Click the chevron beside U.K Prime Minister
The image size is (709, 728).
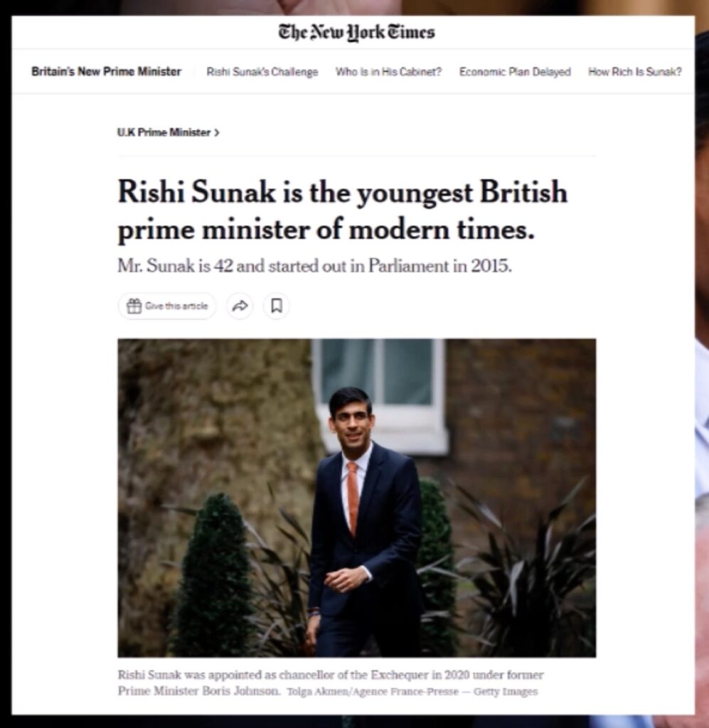tap(217, 133)
